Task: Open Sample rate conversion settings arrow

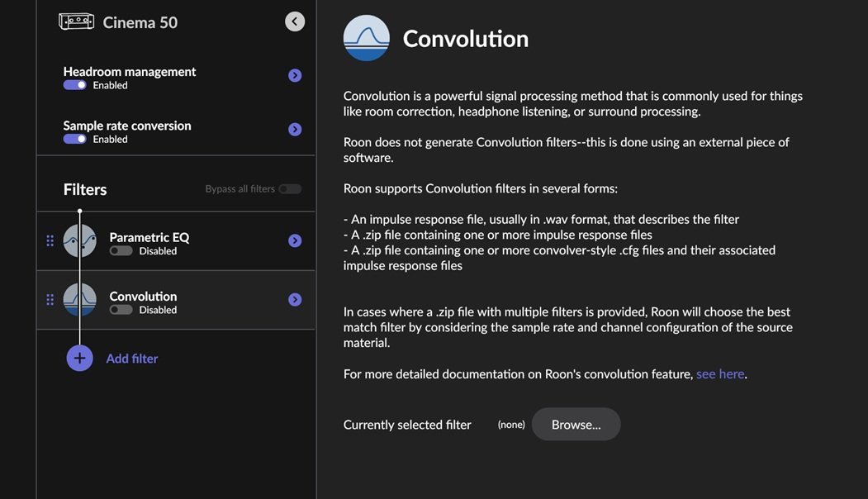Action: pyautogui.click(x=295, y=129)
